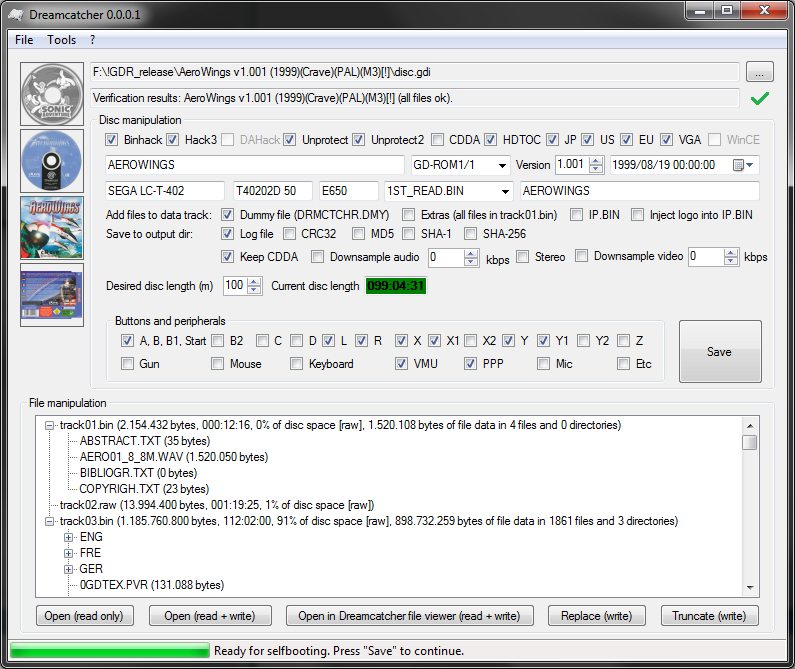Open the GD-ROM1/1 dropdown
795x669 pixels.
click(502, 166)
